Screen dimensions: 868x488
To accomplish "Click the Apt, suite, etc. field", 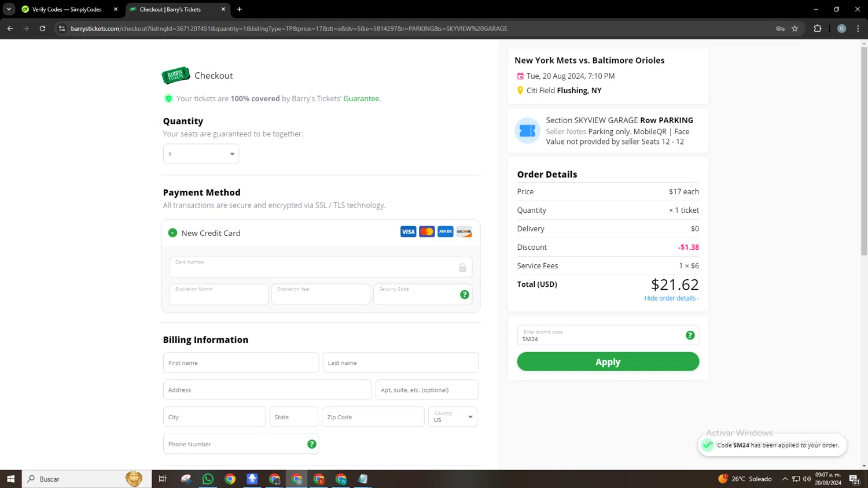I will 426,390.
